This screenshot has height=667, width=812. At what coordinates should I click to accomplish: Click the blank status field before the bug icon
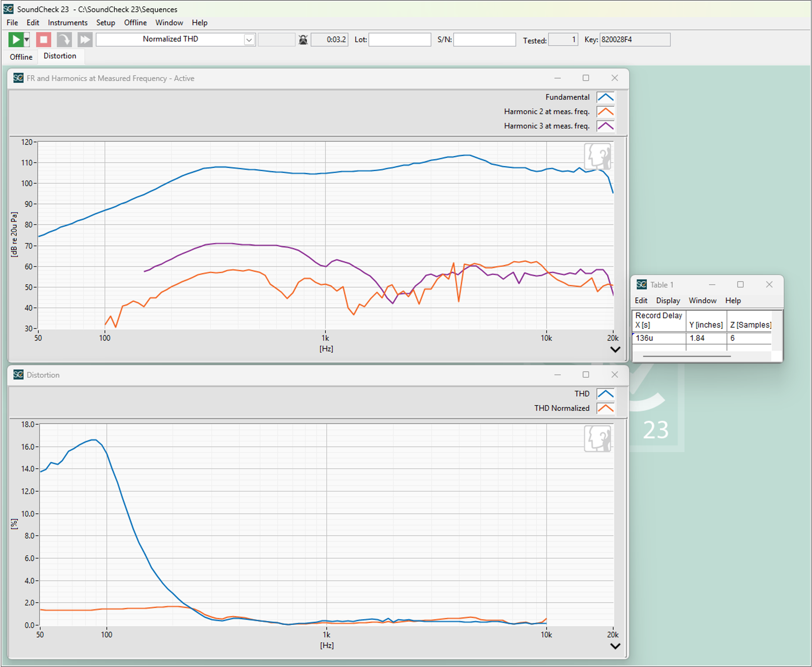pos(276,40)
